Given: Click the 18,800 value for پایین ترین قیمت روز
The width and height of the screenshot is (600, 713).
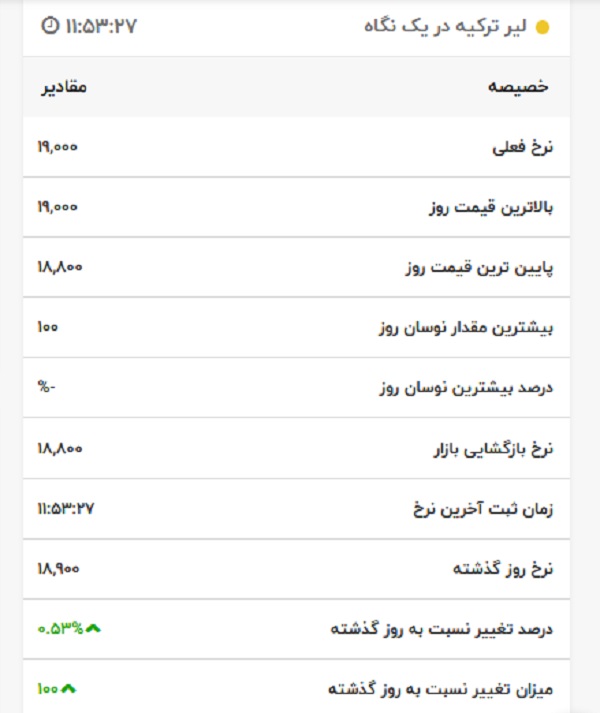Looking at the screenshot, I should click(x=59, y=267).
